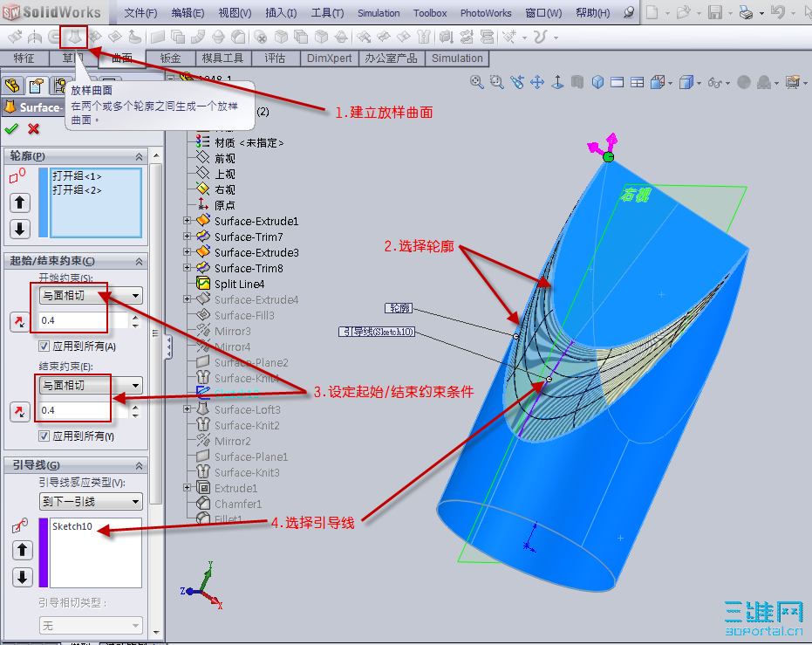812x645 pixels.
Task: Open the Simulation menu
Action: point(379,13)
